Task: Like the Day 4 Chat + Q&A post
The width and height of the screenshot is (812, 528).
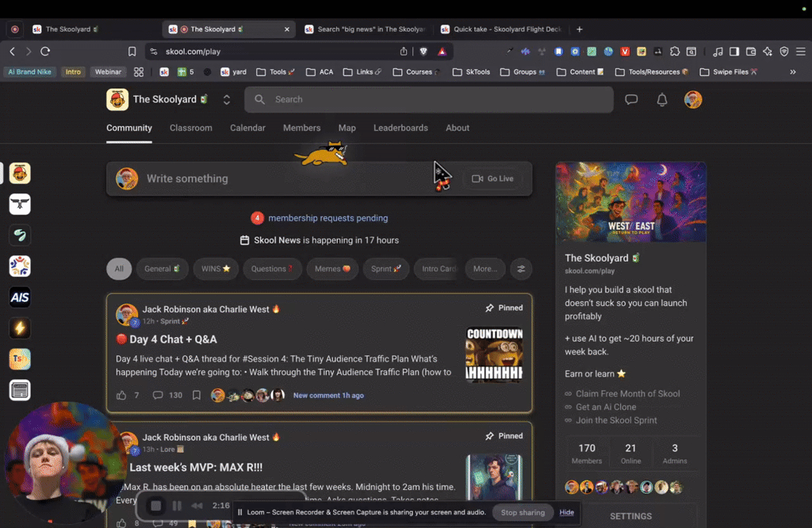Action: [x=121, y=395]
